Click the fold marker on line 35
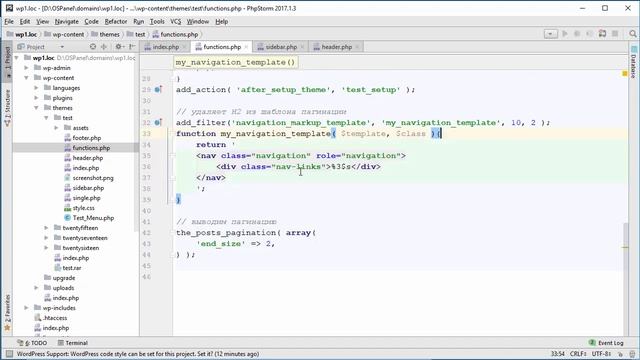The image size is (640, 360). click(x=173, y=156)
